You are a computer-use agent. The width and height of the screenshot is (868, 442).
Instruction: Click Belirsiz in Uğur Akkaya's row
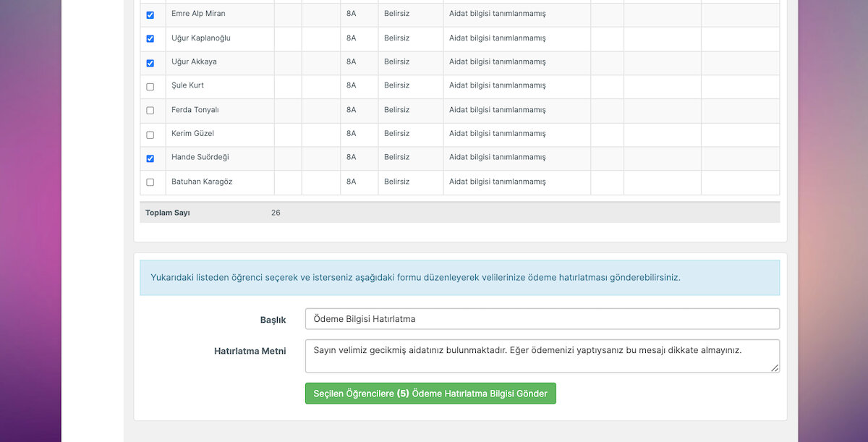coord(396,61)
